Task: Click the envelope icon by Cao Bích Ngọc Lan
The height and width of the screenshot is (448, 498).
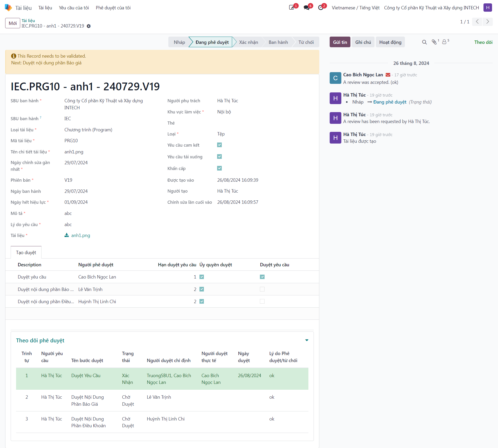Action: point(388,75)
